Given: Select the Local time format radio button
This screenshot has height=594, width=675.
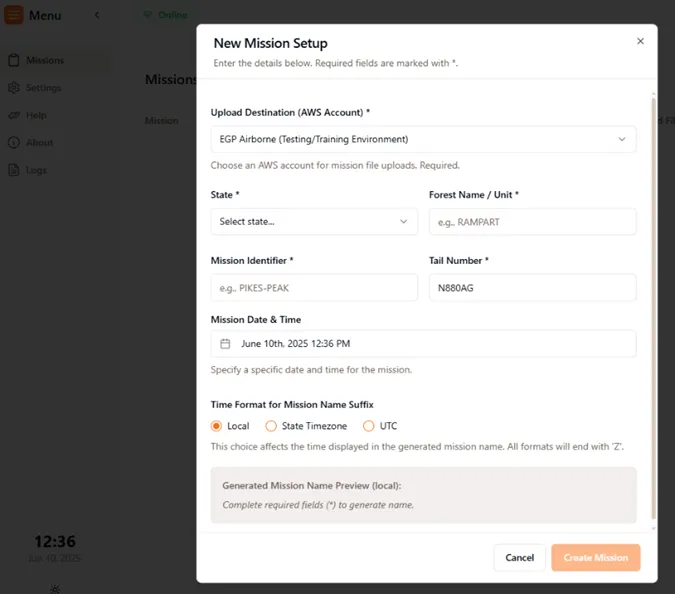Looking at the screenshot, I should click(217, 426).
